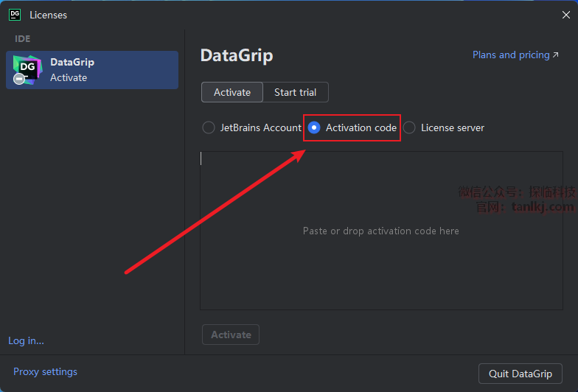Open the Start trial tab

(295, 92)
